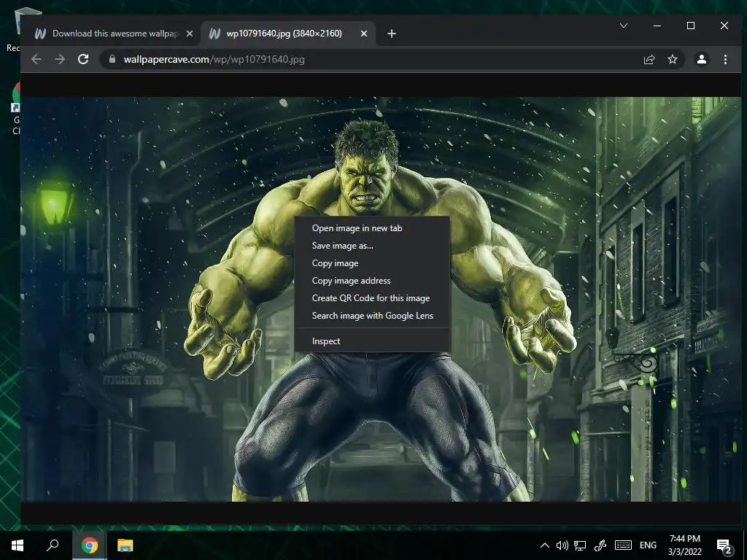
Task: Maximize the Chrome window
Action: (x=691, y=26)
